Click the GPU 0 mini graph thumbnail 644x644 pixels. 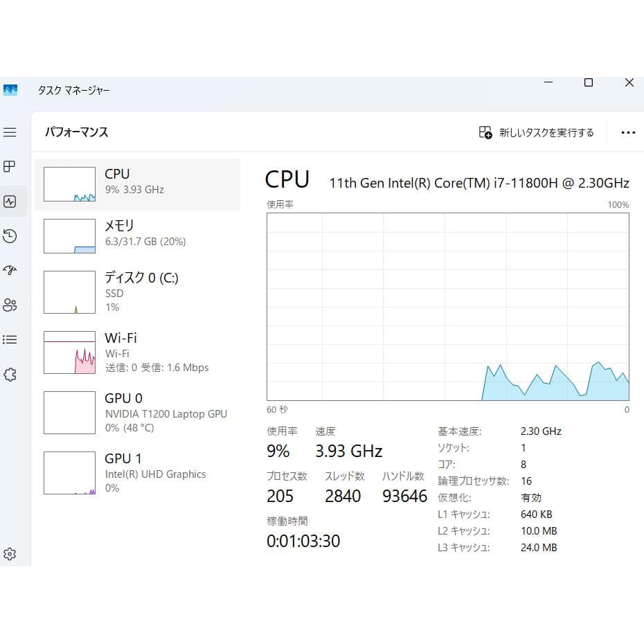[x=69, y=413]
